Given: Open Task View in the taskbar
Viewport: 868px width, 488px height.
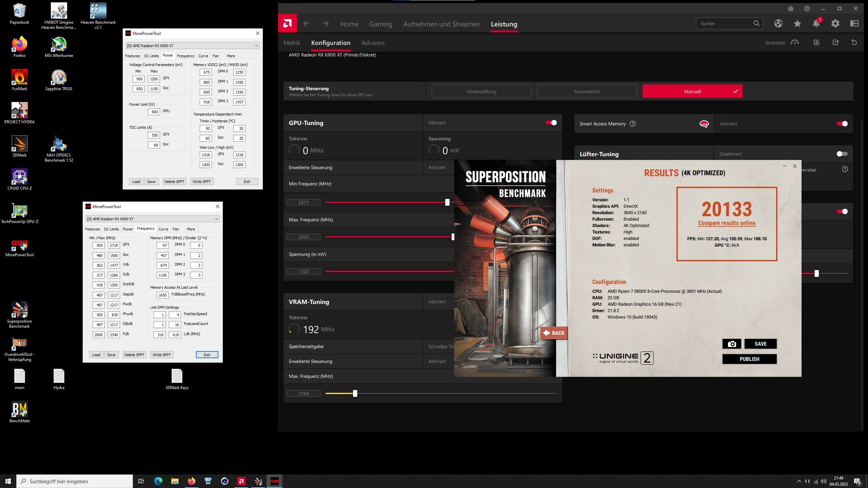Looking at the screenshot, I should pyautogui.click(x=141, y=481).
